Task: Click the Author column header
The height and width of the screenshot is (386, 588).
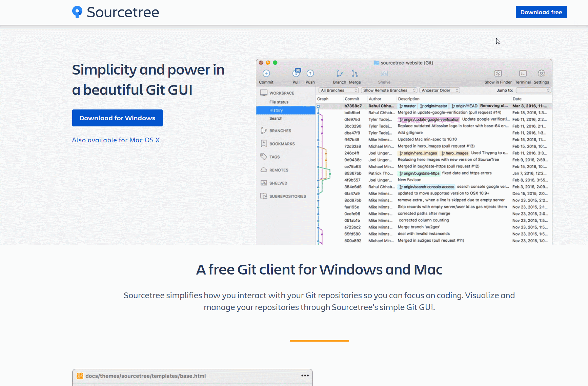Action: [375, 99]
